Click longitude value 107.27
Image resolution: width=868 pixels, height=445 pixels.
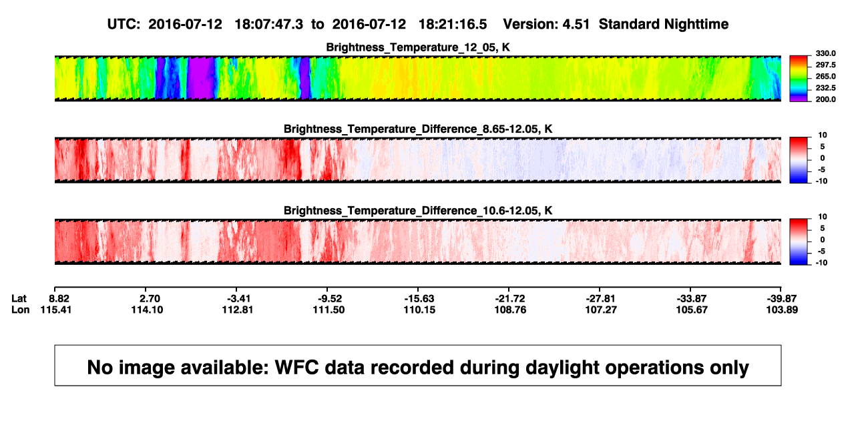tap(602, 310)
